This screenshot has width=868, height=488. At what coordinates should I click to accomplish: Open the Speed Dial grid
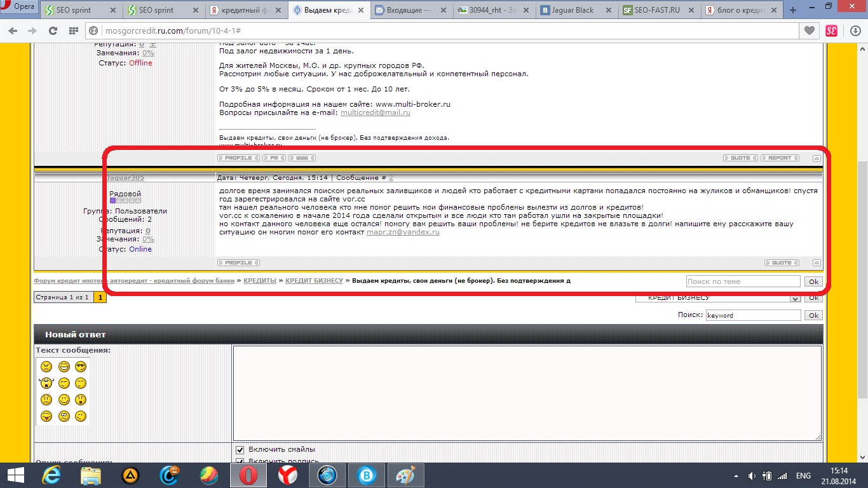pyautogui.click(x=72, y=30)
